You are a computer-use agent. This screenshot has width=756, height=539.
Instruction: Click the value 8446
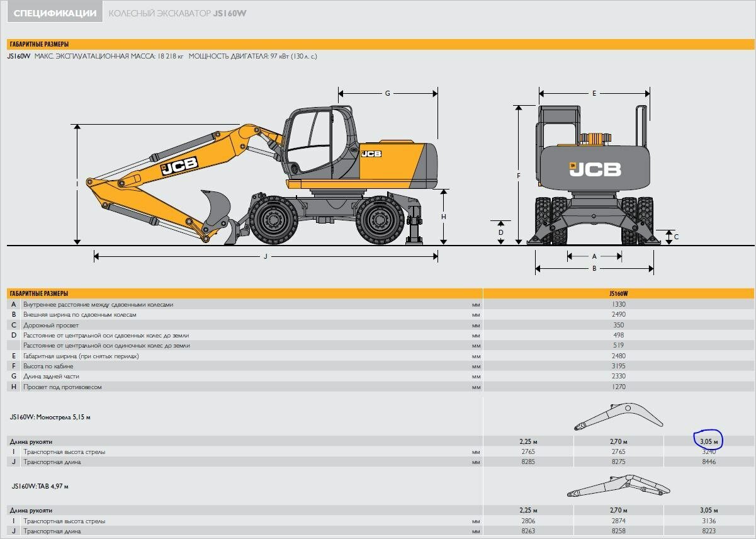[709, 462]
